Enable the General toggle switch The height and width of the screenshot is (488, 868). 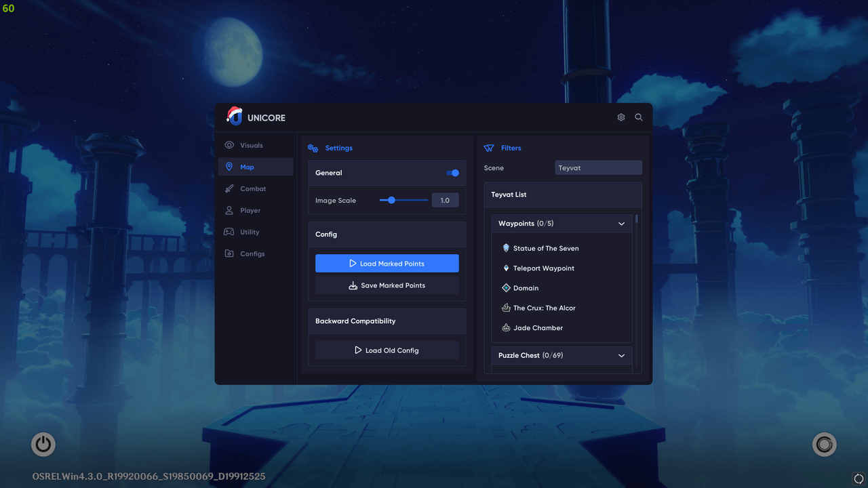452,173
